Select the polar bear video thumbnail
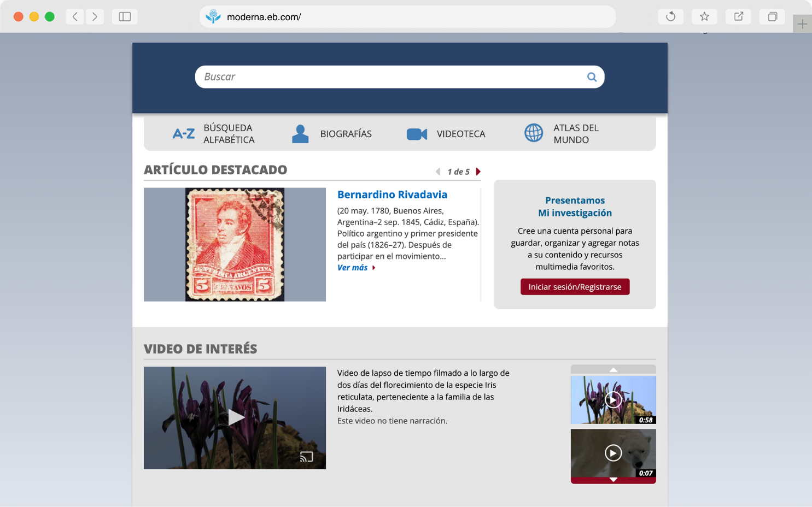The height and width of the screenshot is (507, 812). [613, 453]
